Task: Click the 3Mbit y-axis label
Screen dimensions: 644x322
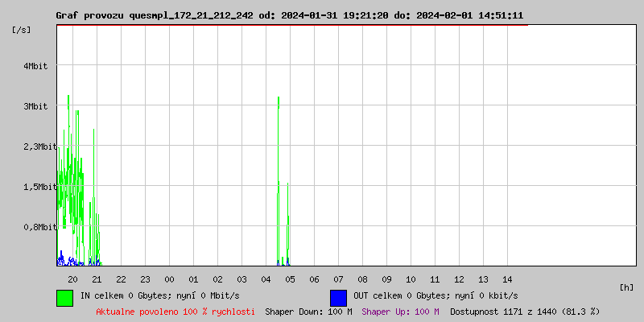Action: [36, 106]
